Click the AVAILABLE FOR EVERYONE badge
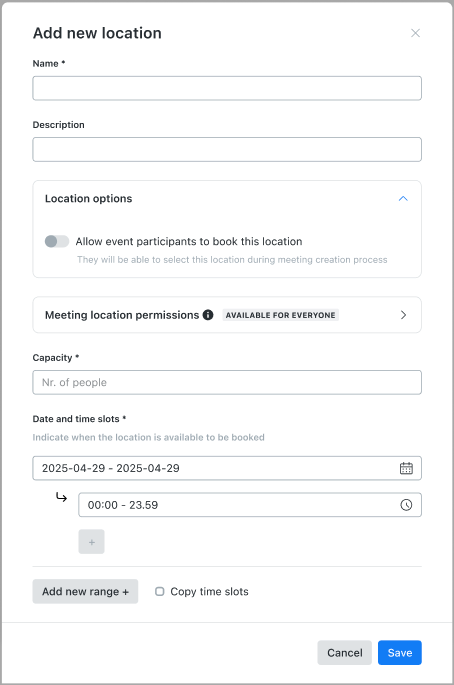Screen dimensions: 454x685 (x=281, y=315)
